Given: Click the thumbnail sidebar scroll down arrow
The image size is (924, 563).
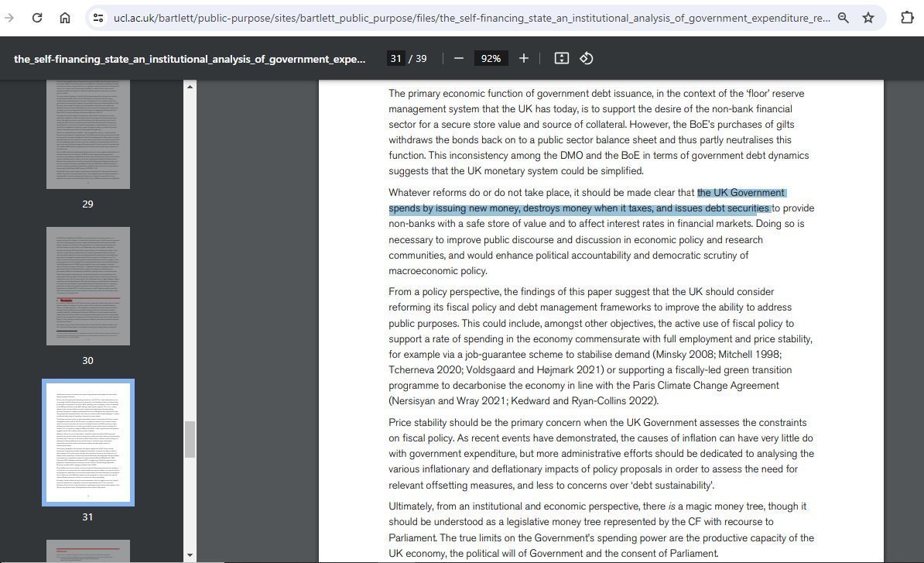Looking at the screenshot, I should coord(190,554).
